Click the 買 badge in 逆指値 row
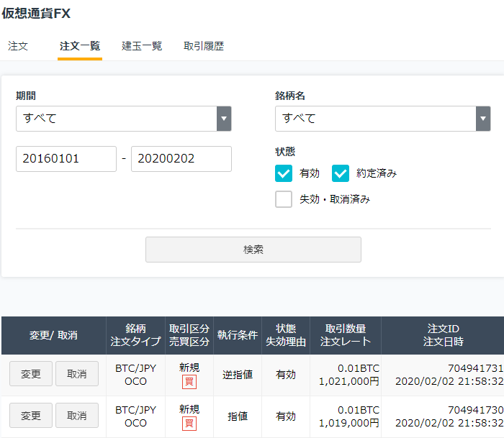This screenshot has height=438, width=504. (189, 382)
